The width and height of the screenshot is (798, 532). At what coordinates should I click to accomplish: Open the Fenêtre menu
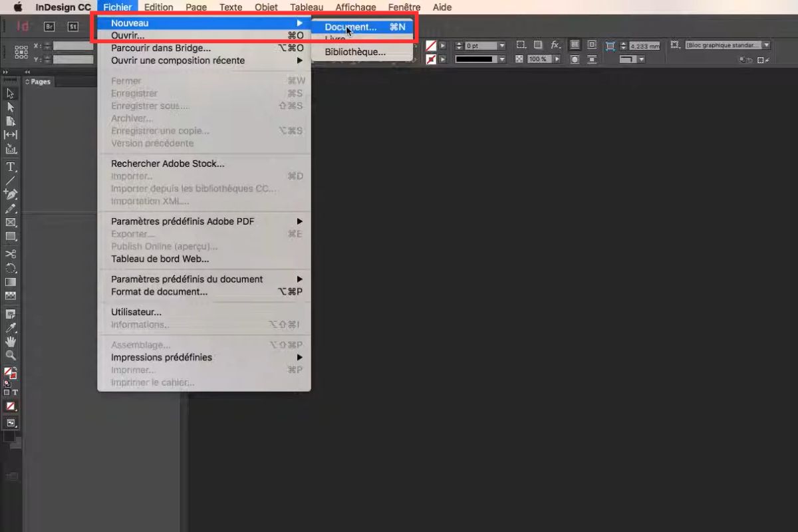point(405,7)
